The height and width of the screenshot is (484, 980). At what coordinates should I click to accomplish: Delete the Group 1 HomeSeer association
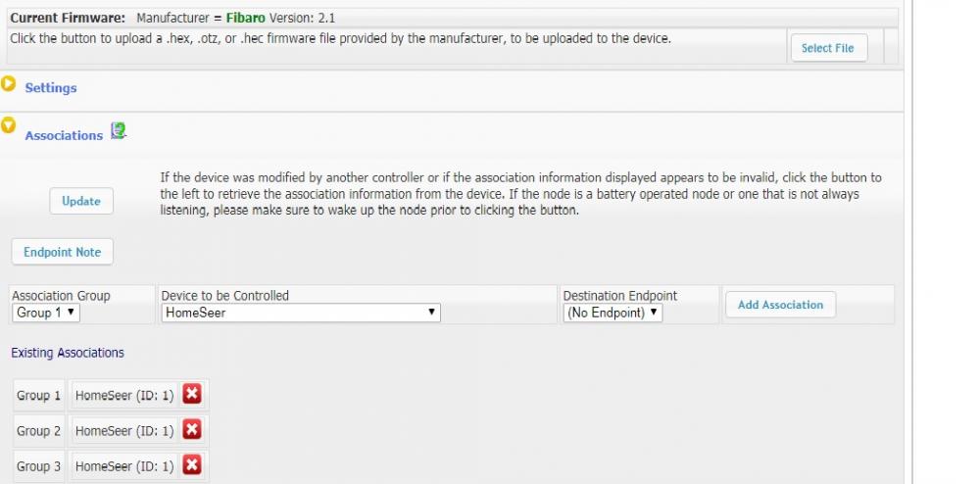coord(192,395)
